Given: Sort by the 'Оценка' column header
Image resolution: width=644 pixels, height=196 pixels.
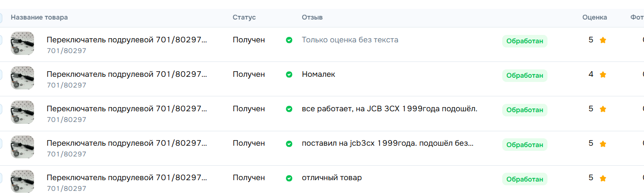Looking at the screenshot, I should coord(595,17).
